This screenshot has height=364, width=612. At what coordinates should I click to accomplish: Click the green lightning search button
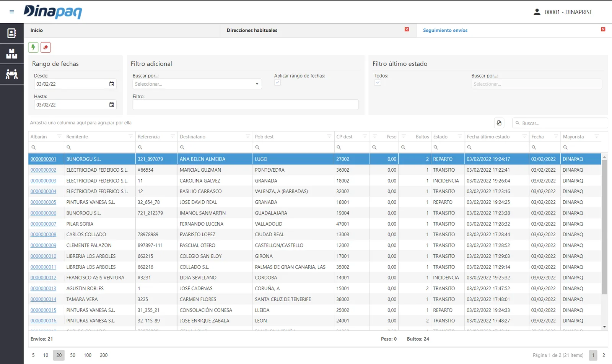pyautogui.click(x=33, y=47)
